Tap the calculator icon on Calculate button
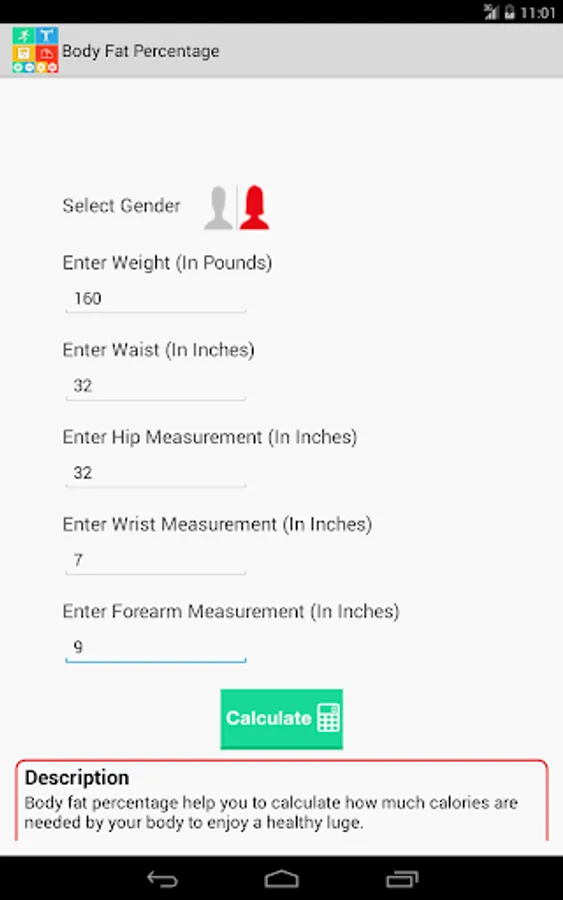 (x=328, y=718)
